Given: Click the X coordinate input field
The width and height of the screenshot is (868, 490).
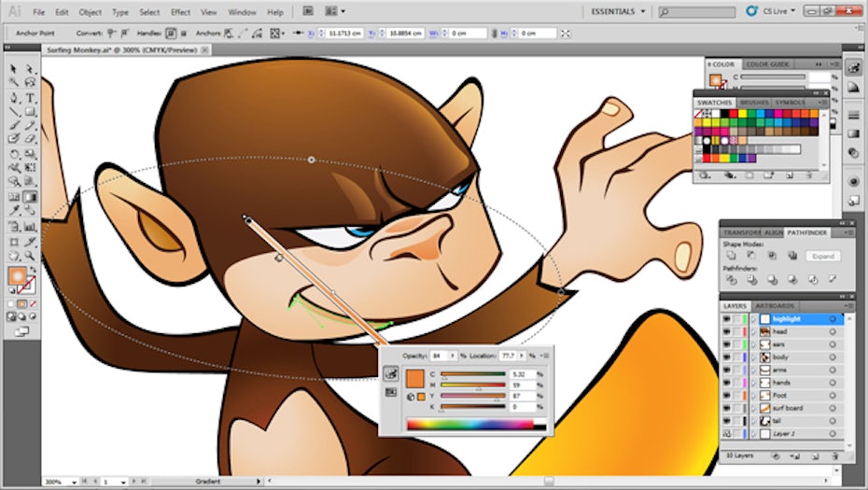Looking at the screenshot, I should tap(344, 34).
